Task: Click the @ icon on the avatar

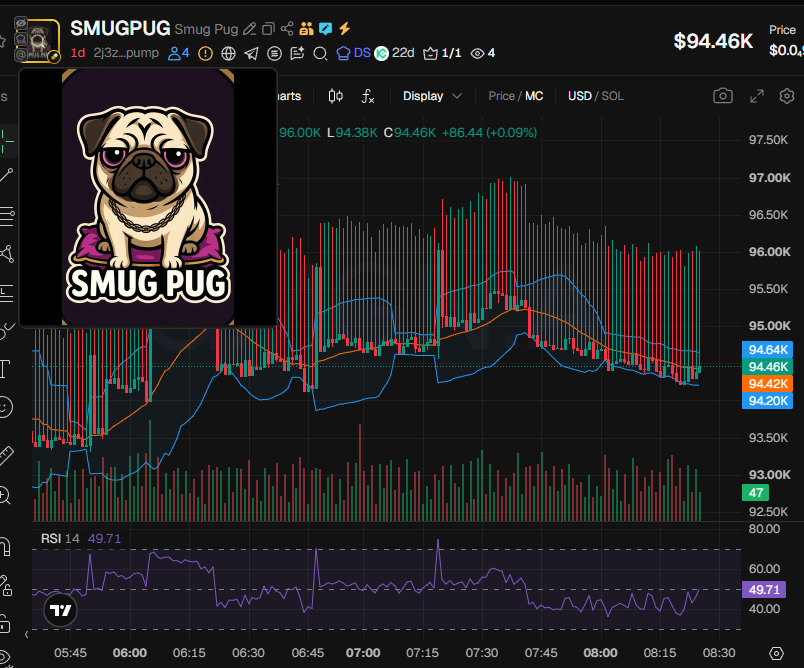Action: [x=21, y=54]
